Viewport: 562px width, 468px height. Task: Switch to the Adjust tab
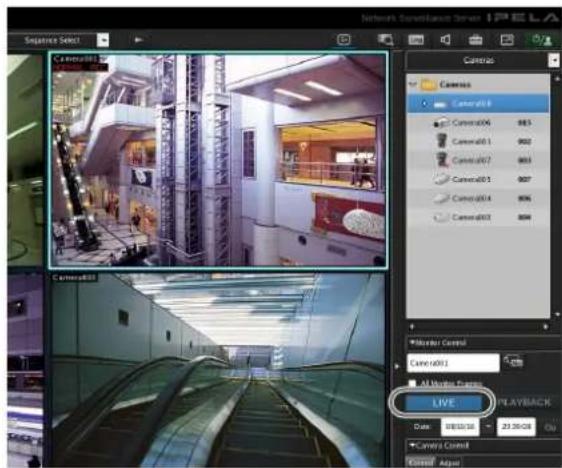coord(449,463)
